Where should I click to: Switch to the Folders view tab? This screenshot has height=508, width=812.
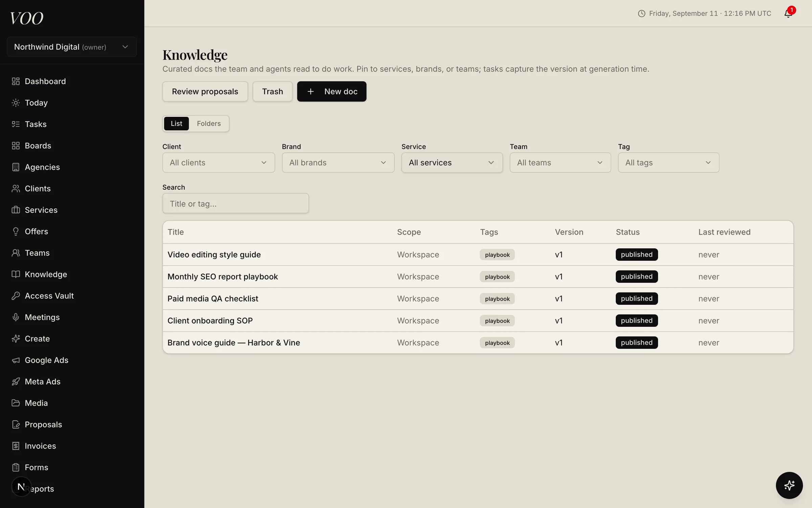(209, 124)
